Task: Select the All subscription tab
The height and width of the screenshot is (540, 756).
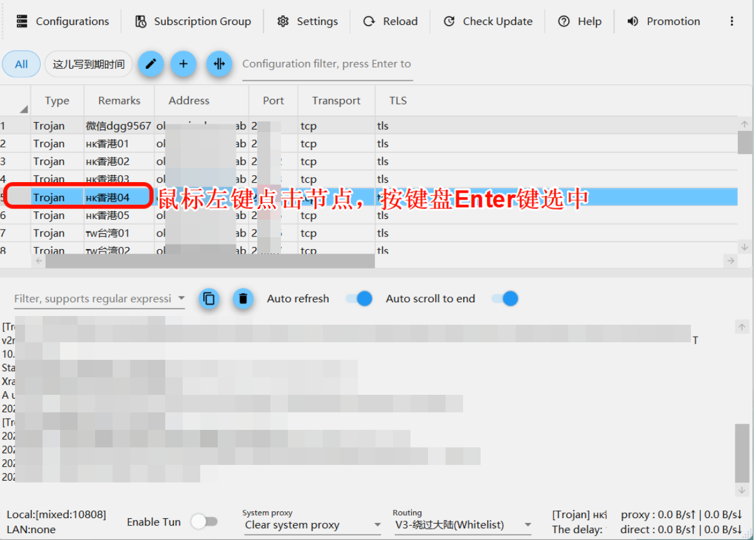Action: (x=21, y=64)
